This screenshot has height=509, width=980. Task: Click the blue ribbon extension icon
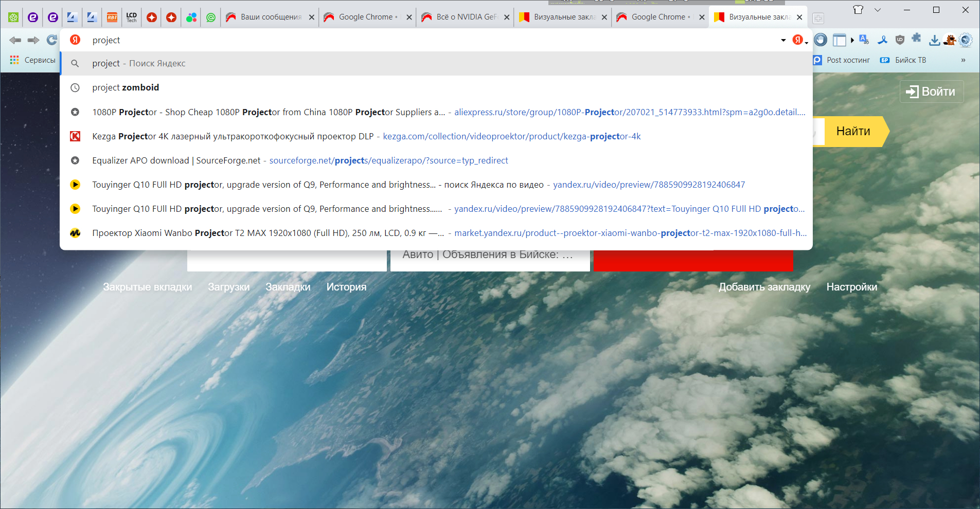[882, 40]
